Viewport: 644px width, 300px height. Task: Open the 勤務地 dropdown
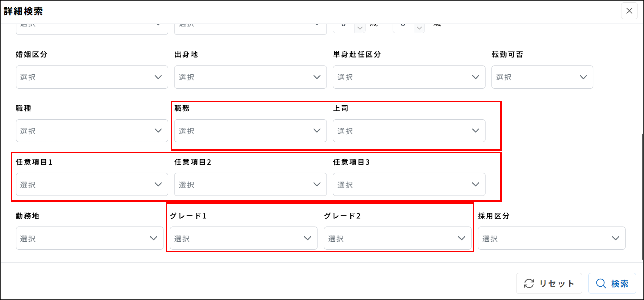[x=90, y=238]
